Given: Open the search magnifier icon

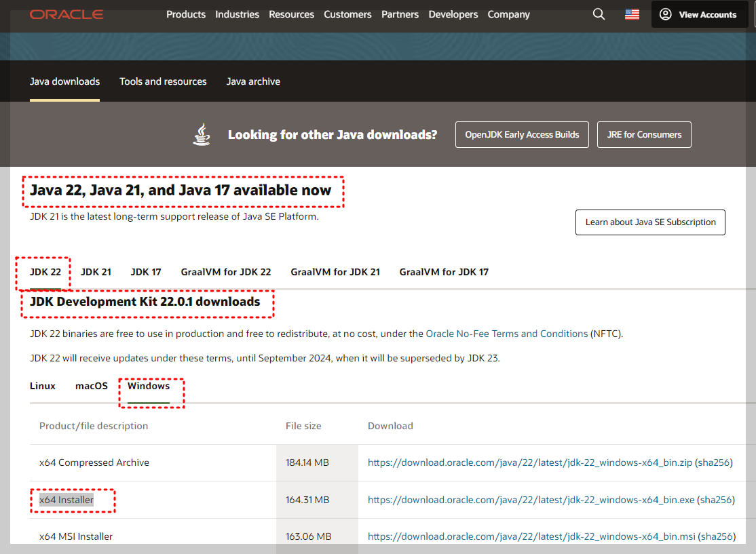Looking at the screenshot, I should tap(599, 14).
